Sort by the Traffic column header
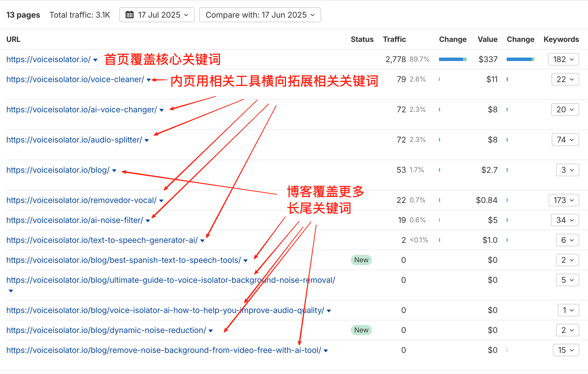The width and height of the screenshot is (588, 374). pos(394,39)
